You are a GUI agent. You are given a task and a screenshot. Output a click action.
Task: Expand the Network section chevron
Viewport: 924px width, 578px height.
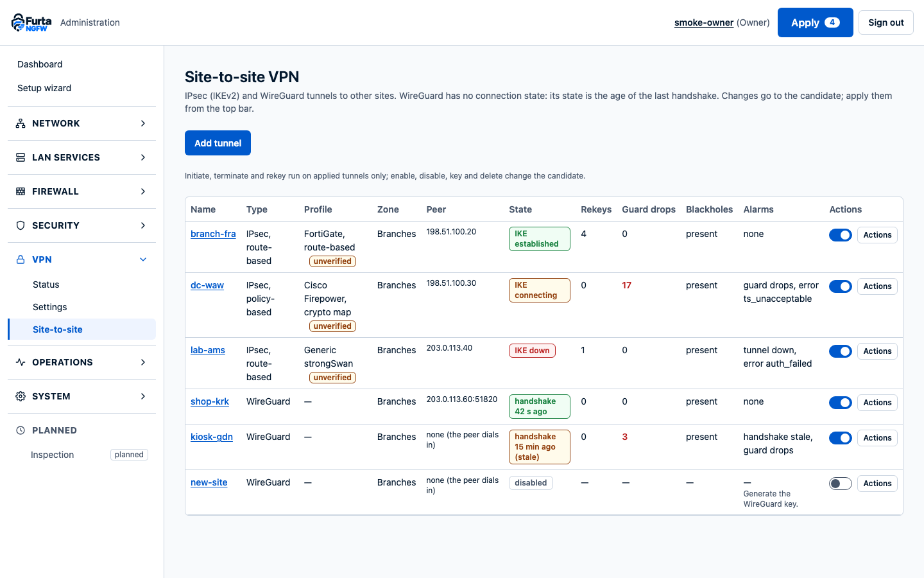coord(143,123)
